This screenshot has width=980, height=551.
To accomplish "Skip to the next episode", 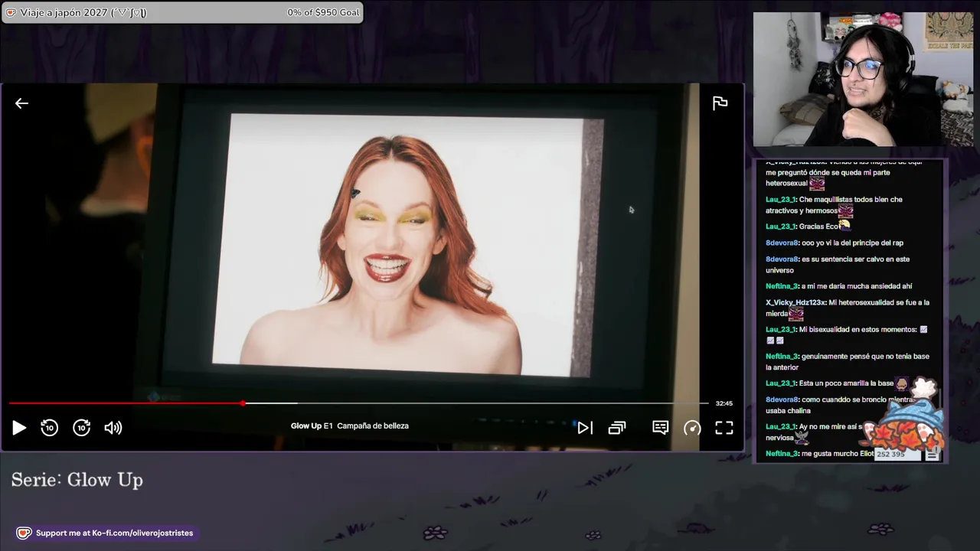I will (x=585, y=428).
